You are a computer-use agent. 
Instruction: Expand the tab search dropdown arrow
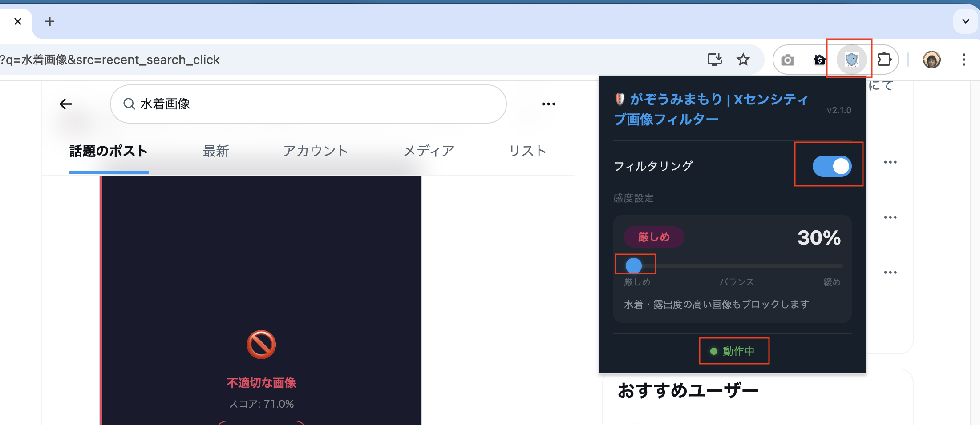965,21
